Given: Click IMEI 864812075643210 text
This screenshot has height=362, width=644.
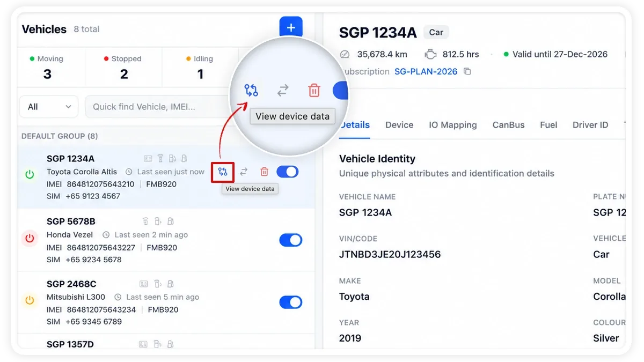Looking at the screenshot, I should tap(91, 184).
